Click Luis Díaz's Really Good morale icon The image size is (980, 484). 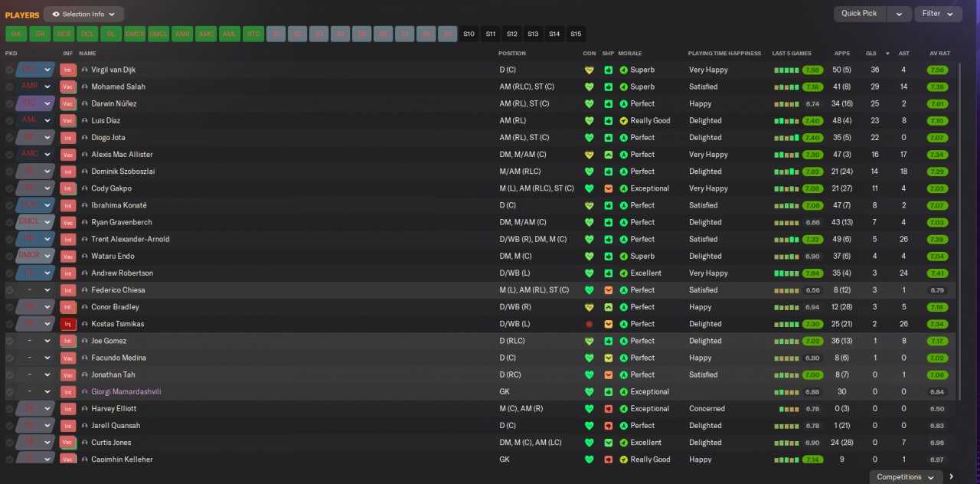tap(623, 120)
